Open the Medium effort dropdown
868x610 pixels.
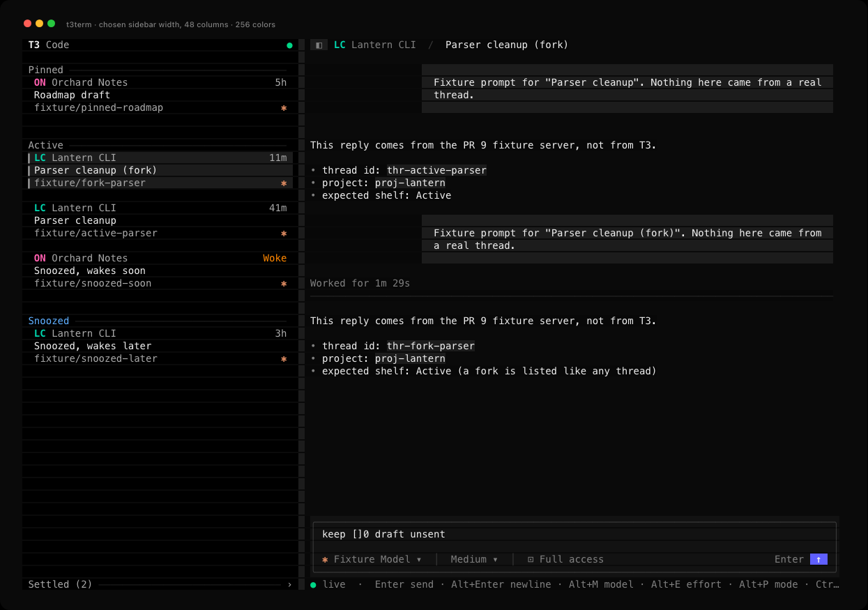click(x=474, y=559)
